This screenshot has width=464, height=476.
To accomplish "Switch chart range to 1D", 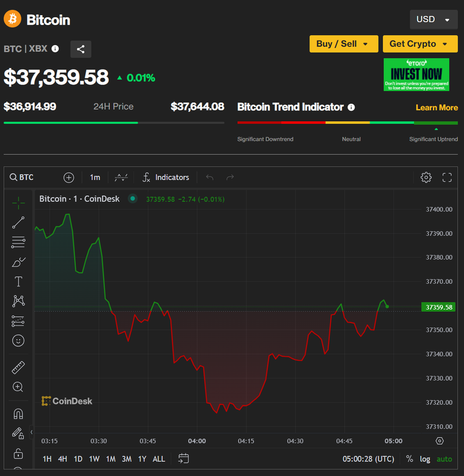I will coord(78,459).
